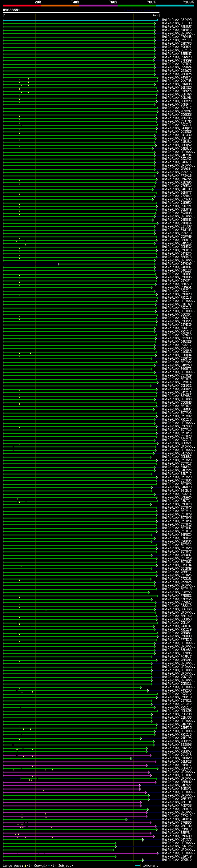Open hit UniRef100_C5YIF8

click(x=177, y=40)
